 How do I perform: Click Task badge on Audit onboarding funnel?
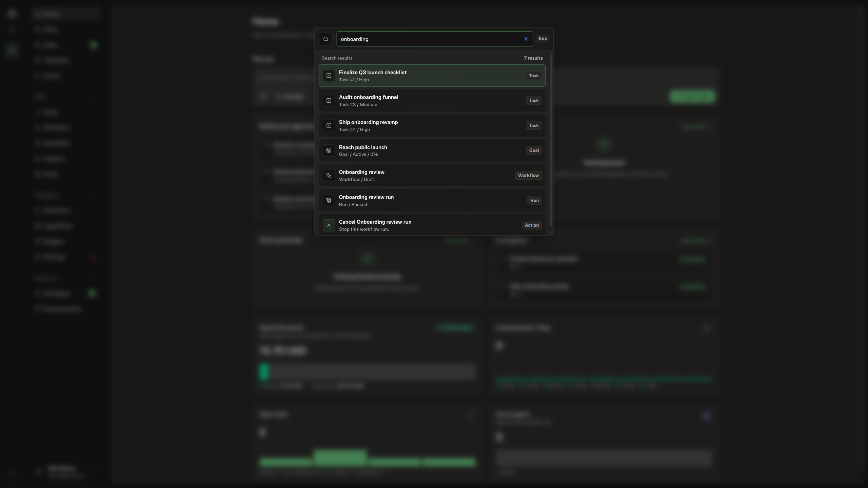click(x=534, y=101)
